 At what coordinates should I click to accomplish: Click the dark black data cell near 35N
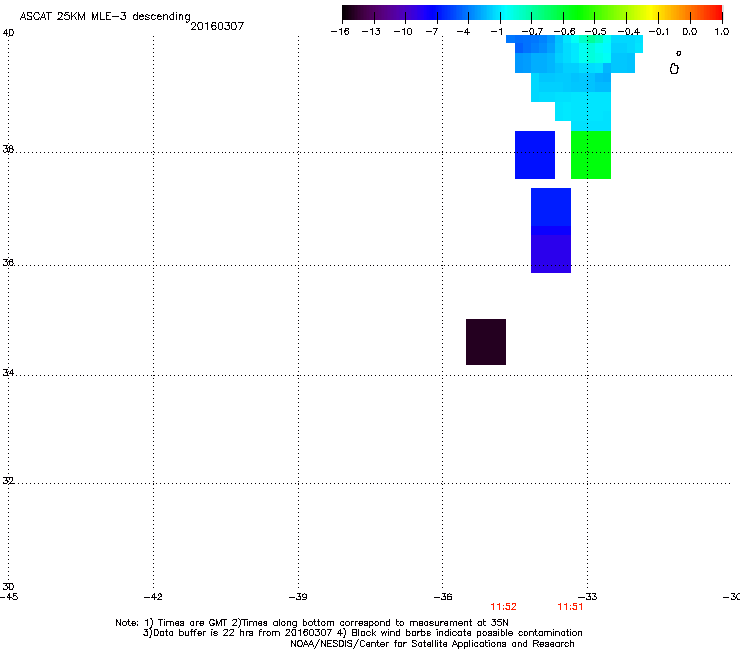[486, 342]
